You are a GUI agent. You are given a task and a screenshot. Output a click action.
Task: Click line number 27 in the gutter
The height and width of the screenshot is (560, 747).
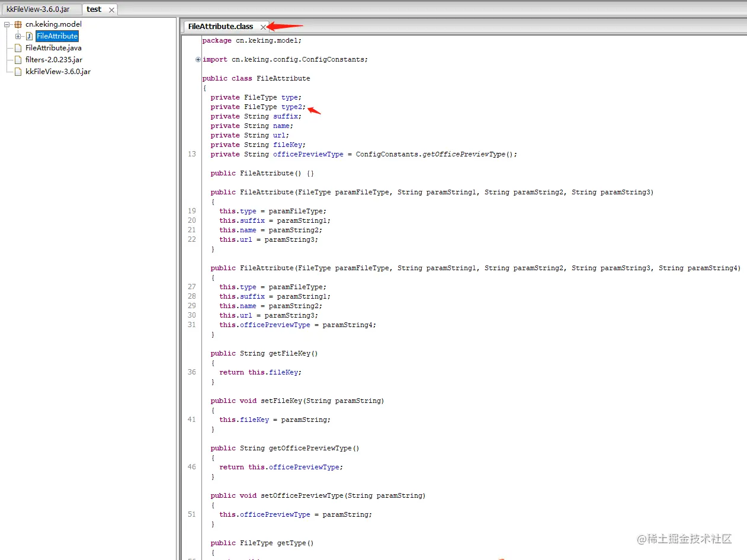(x=191, y=287)
